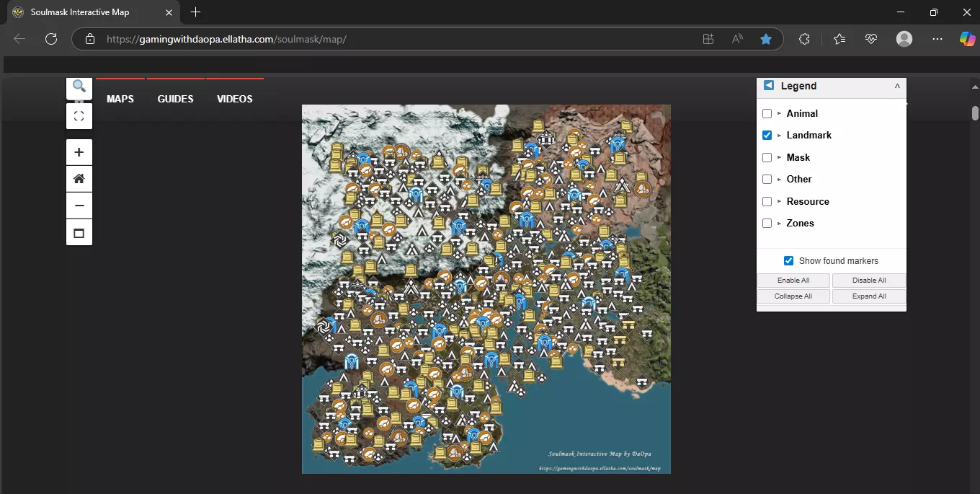Zoom in with the plus button
Viewport: 980px width, 494px height.
[79, 152]
